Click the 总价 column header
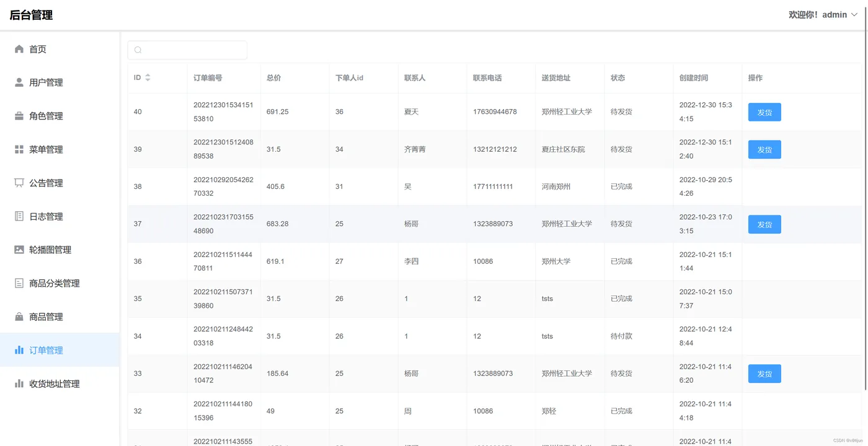This screenshot has width=868, height=446. point(273,78)
